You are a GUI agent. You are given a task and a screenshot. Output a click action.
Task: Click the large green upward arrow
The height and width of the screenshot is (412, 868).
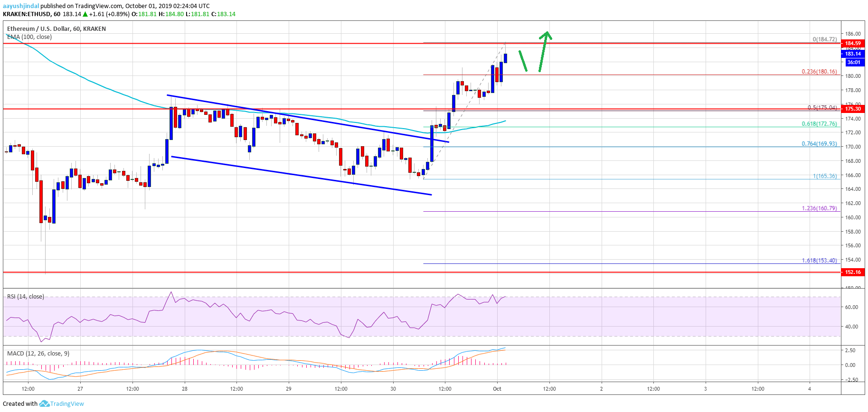[544, 51]
